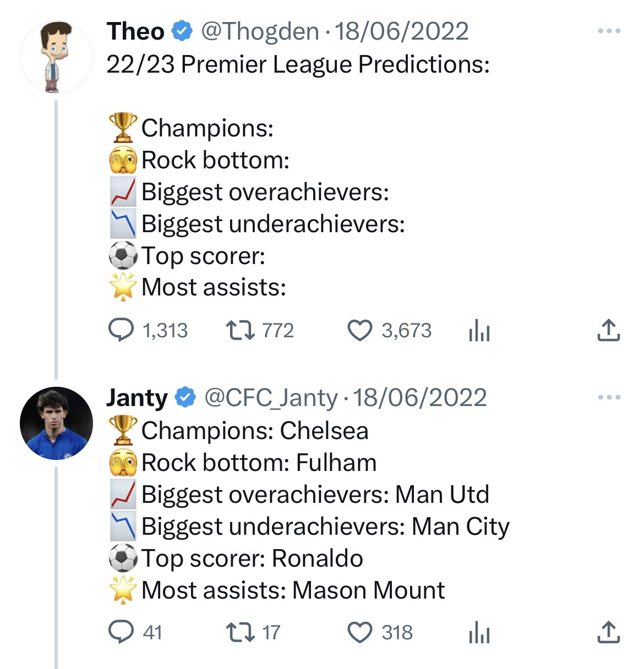The height and width of the screenshot is (669, 644).
Task: Reply to Theo's predictions tweet
Action: (x=121, y=330)
